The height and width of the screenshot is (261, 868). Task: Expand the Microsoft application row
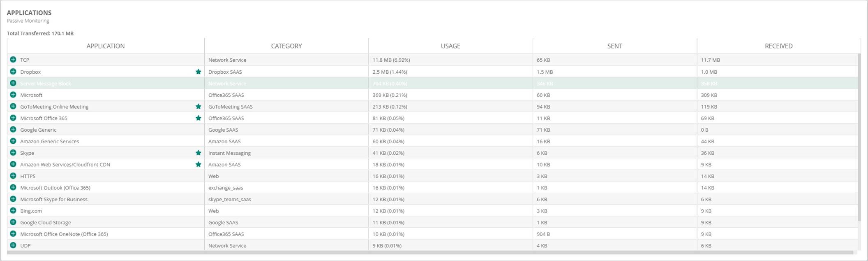pos(13,95)
